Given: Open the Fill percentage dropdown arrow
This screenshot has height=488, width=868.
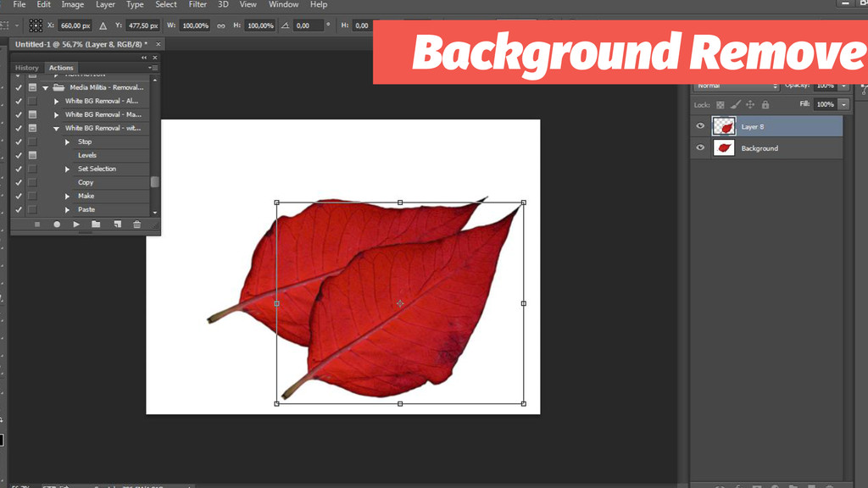Looking at the screenshot, I should [843, 104].
